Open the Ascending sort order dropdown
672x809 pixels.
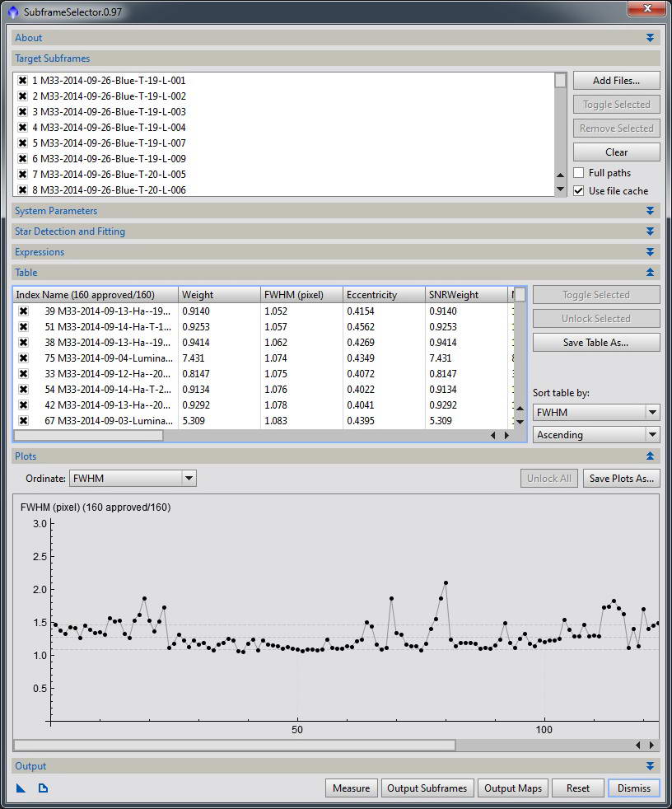(x=596, y=434)
